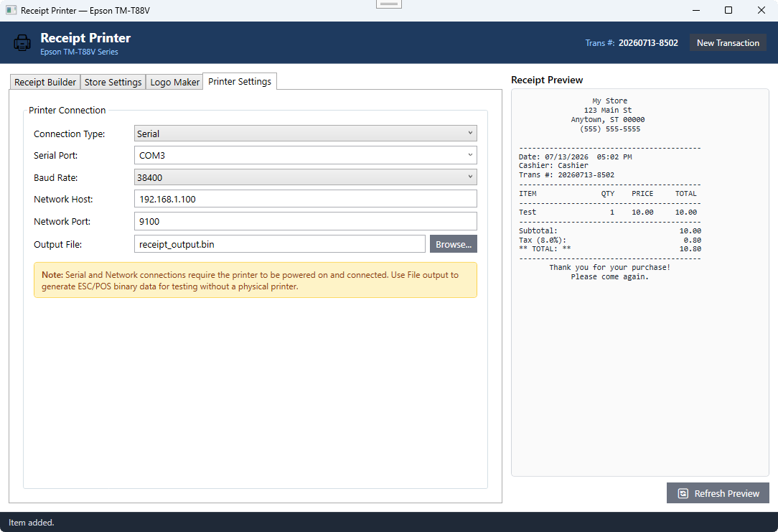Start a New Transaction
This screenshot has height=532, width=778.
click(727, 42)
